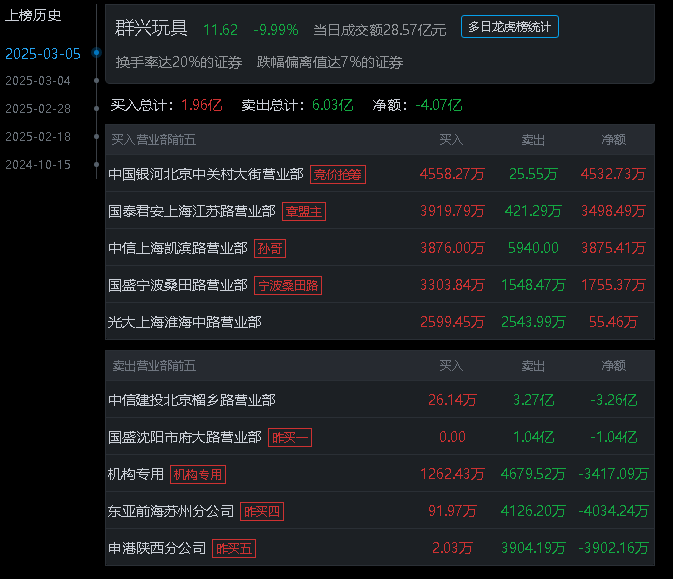Select the 2025-02-18 history date
The height and width of the screenshot is (579, 673).
[x=38, y=136]
